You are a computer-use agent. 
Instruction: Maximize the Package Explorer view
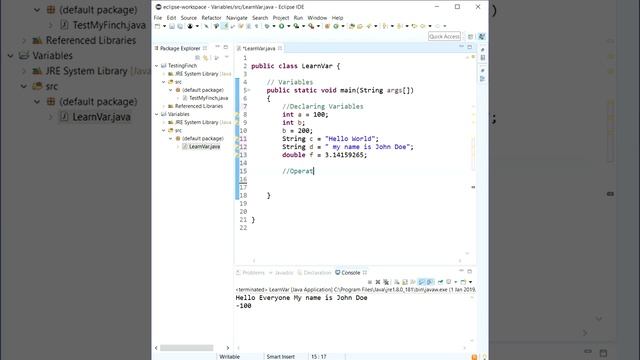tap(226, 47)
